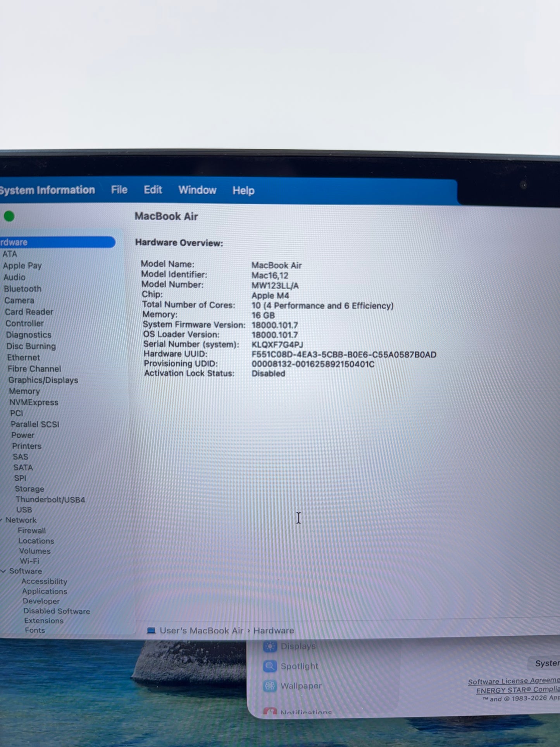Image resolution: width=560 pixels, height=747 pixels.
Task: Select USB in the sidebar
Action: click(24, 510)
